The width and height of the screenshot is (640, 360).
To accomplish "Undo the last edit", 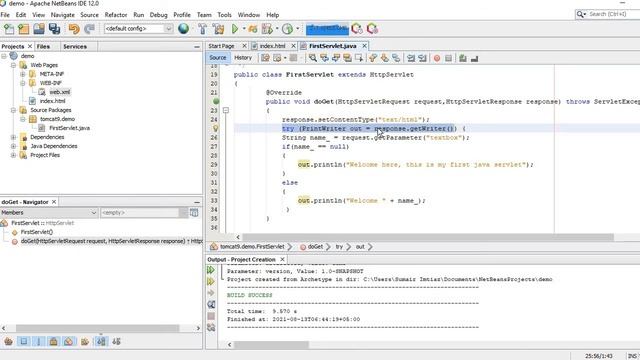I will (74, 29).
